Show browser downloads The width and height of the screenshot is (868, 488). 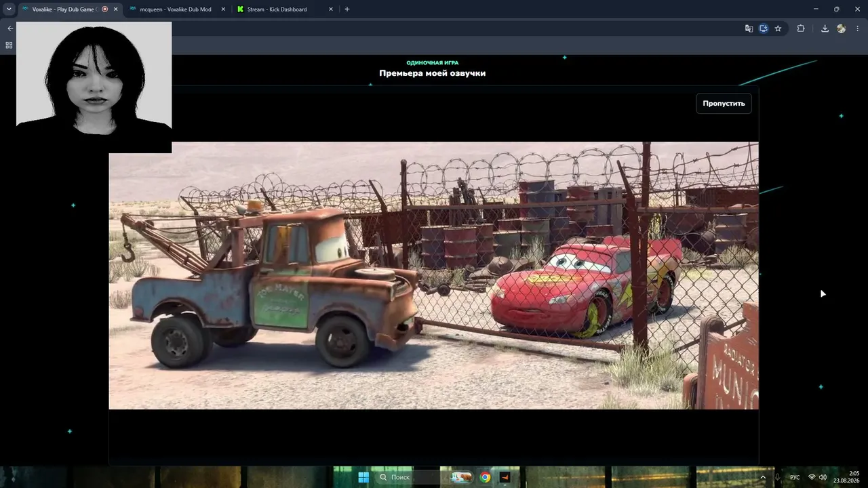click(825, 28)
